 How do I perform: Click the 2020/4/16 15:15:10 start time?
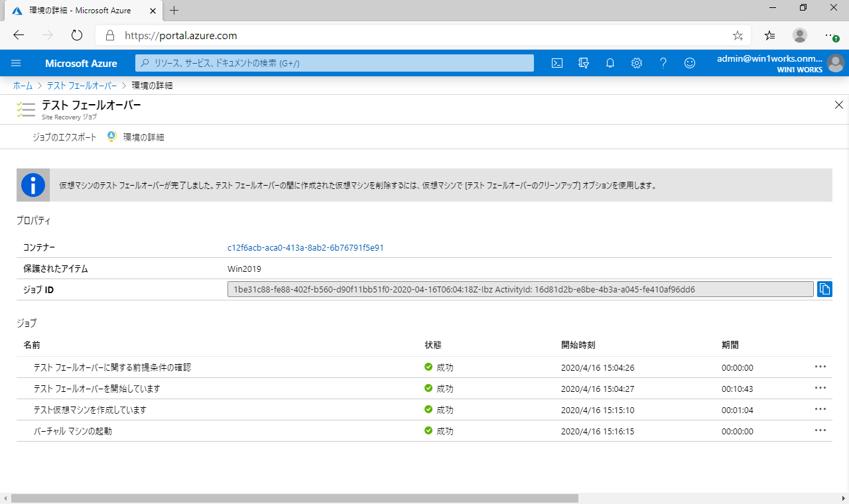pos(598,410)
